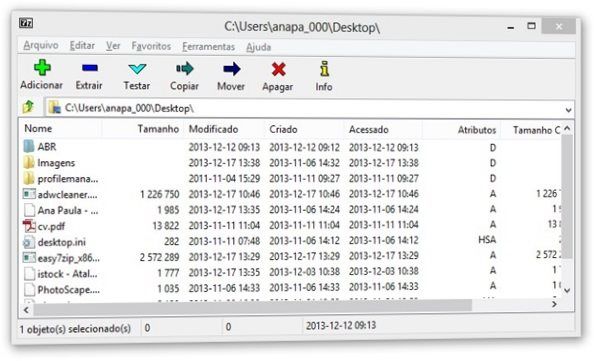Go up one folder level icon
Image resolution: width=594 pixels, height=361 pixels.
click(28, 107)
